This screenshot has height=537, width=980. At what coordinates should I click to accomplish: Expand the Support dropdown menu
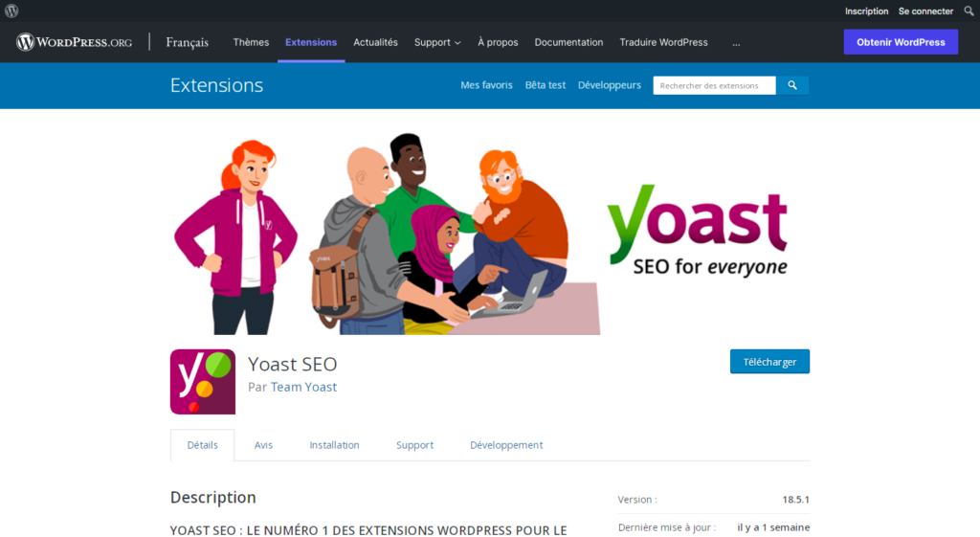tap(437, 42)
